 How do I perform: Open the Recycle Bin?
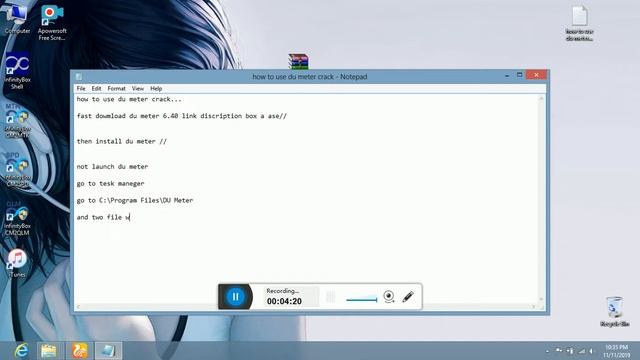[x=614, y=311]
